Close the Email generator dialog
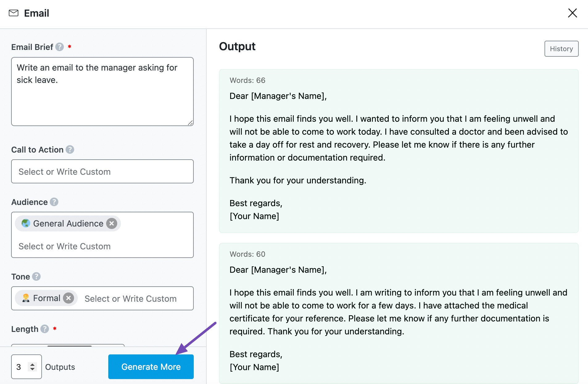Viewport: 588px width, 384px height. 573,13
